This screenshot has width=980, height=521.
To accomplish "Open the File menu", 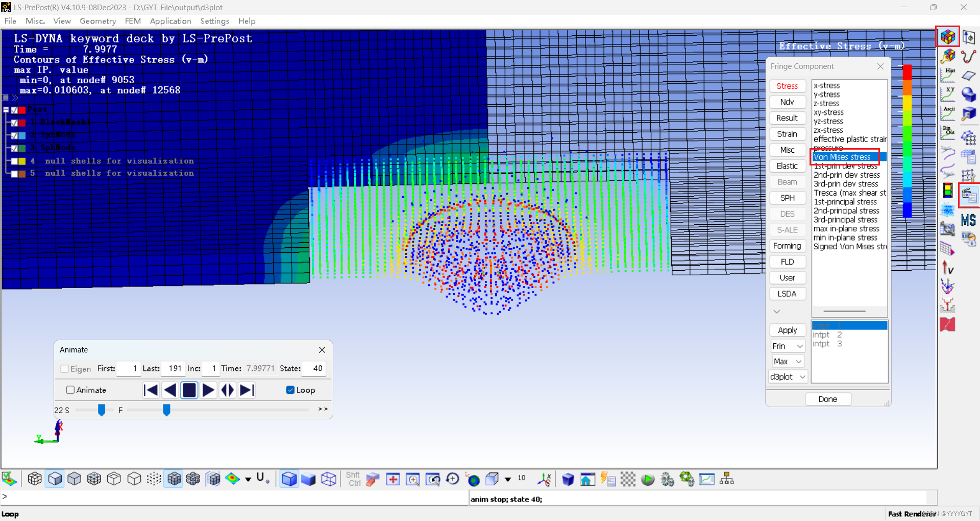I will pyautogui.click(x=10, y=21).
